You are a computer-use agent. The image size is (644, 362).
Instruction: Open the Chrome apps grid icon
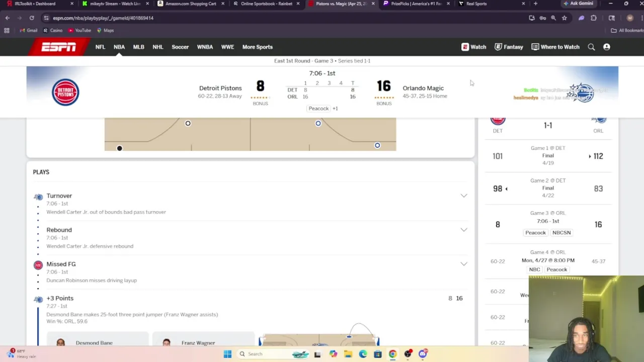point(7,30)
